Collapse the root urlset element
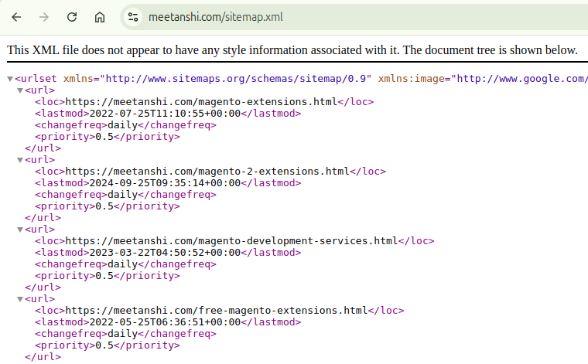This screenshot has height=364, width=588. [x=10, y=79]
